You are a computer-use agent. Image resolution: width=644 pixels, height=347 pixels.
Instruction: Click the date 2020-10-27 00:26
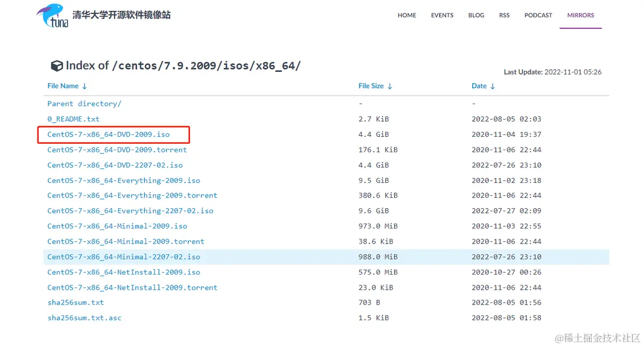pos(507,272)
